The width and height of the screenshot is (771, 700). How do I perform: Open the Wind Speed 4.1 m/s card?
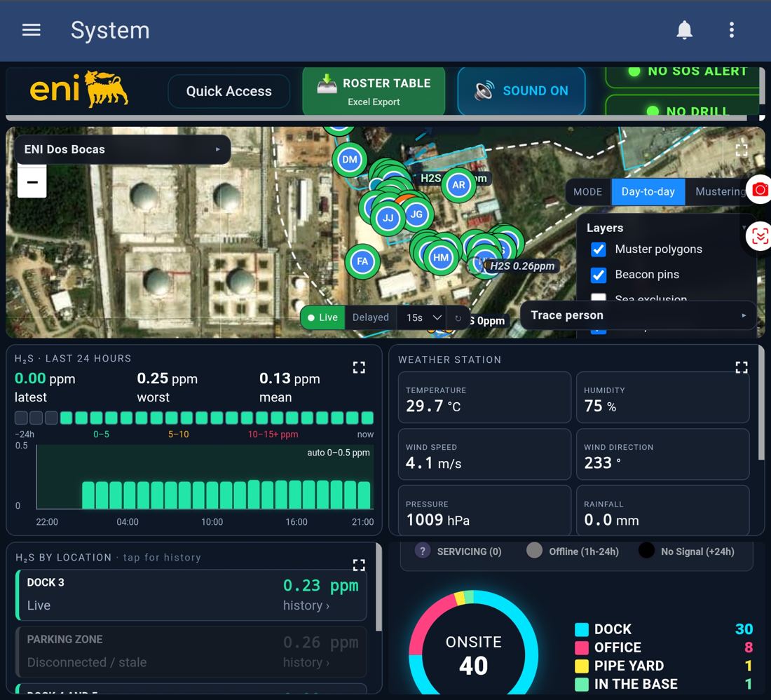[x=484, y=454]
